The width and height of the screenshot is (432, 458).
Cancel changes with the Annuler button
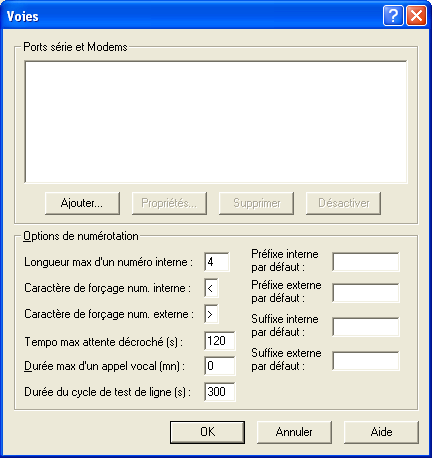tap(294, 432)
